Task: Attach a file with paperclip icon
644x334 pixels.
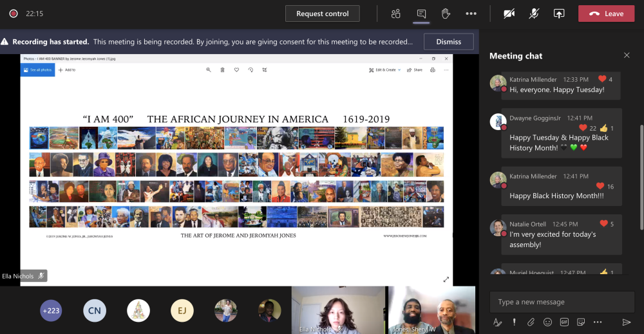Action: pyautogui.click(x=531, y=322)
